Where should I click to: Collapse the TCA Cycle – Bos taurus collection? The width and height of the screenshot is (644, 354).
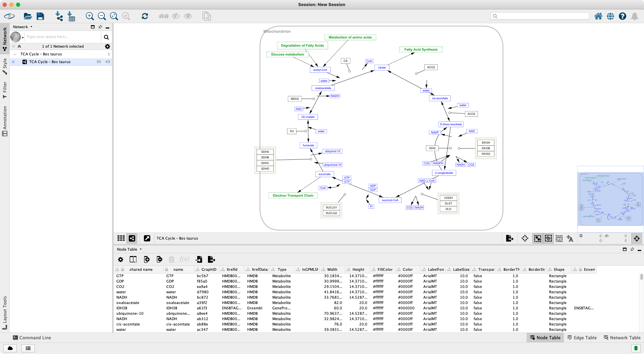point(15,54)
